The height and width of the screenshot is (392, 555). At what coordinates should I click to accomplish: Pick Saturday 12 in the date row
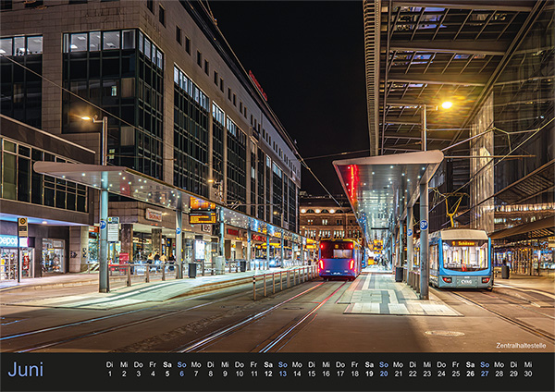(268, 369)
